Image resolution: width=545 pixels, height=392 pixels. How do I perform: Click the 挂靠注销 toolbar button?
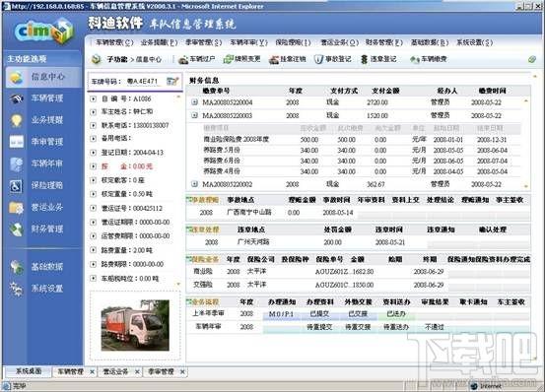click(x=287, y=59)
